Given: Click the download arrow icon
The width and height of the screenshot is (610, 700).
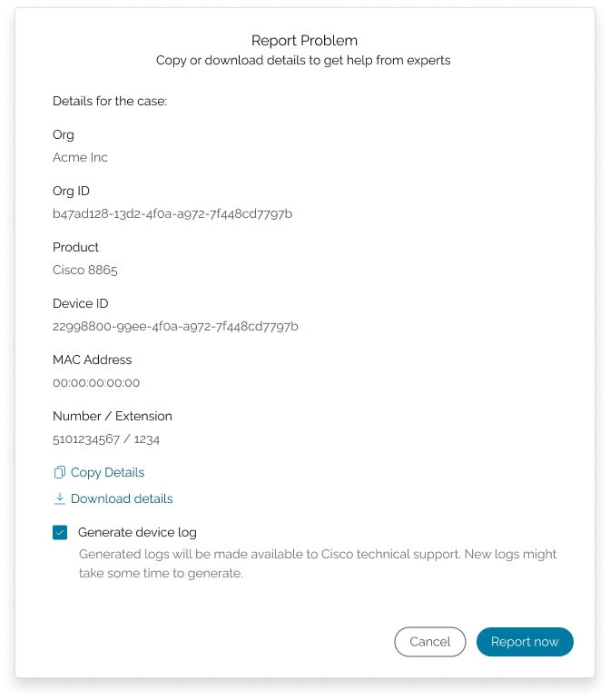Looking at the screenshot, I should coord(60,498).
